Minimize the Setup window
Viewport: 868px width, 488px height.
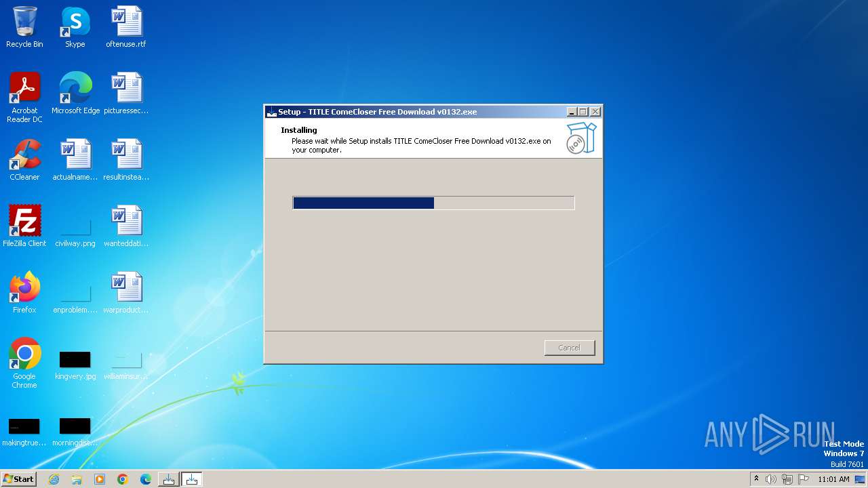pos(572,112)
